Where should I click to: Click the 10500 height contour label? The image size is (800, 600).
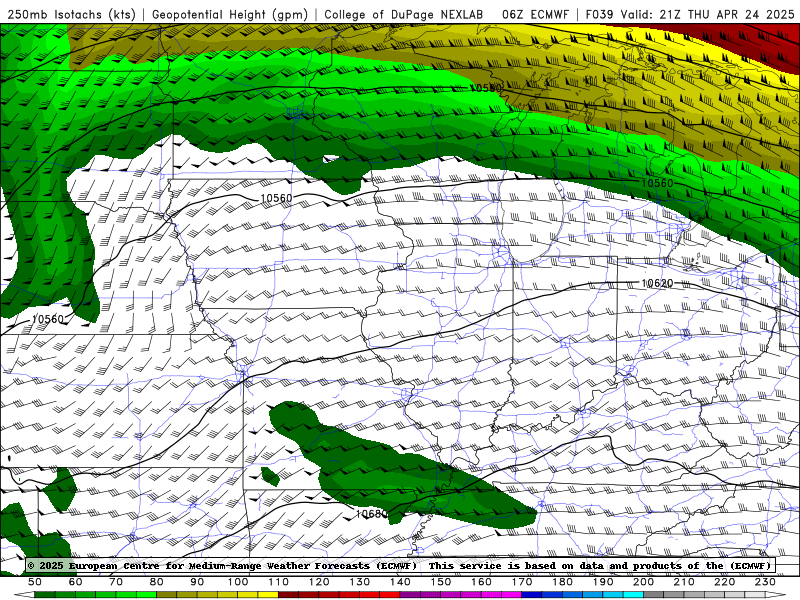point(486,88)
